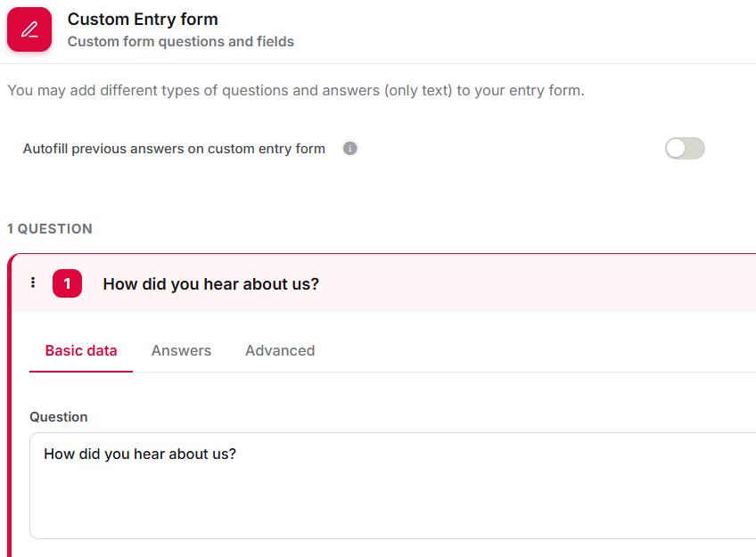Click the red number 1 question badge
Image resolution: width=756 pixels, height=557 pixels.
(x=67, y=283)
